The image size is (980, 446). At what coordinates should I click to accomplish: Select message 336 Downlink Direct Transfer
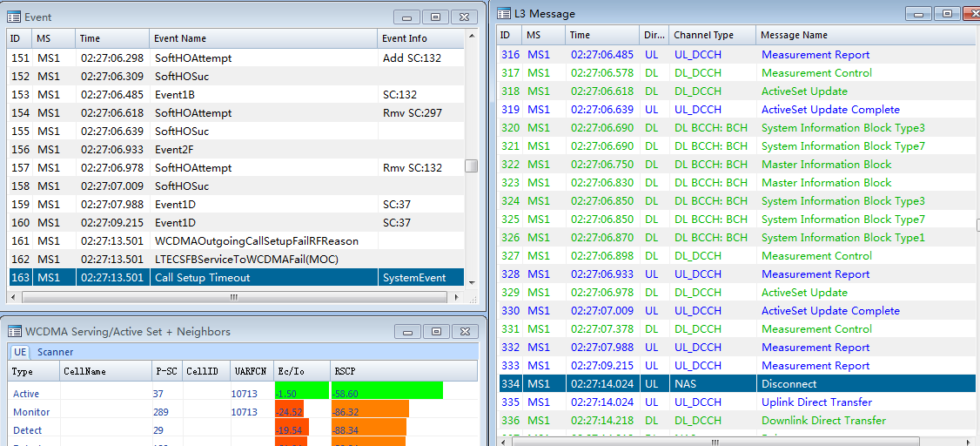tap(737, 421)
